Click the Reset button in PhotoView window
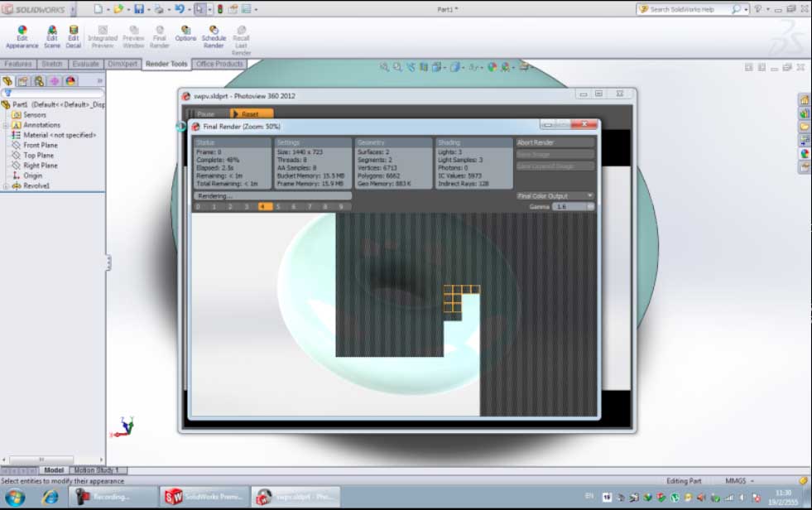This screenshot has height=510, width=812. point(251,114)
